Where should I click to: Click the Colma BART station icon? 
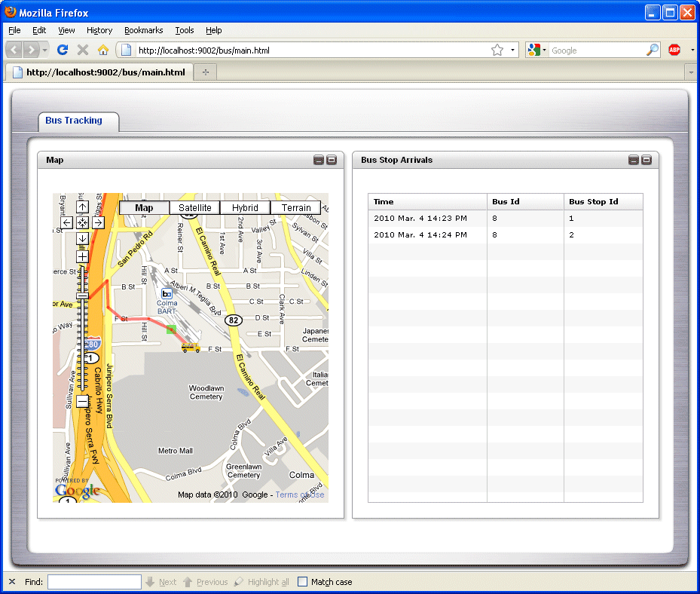pyautogui.click(x=167, y=293)
